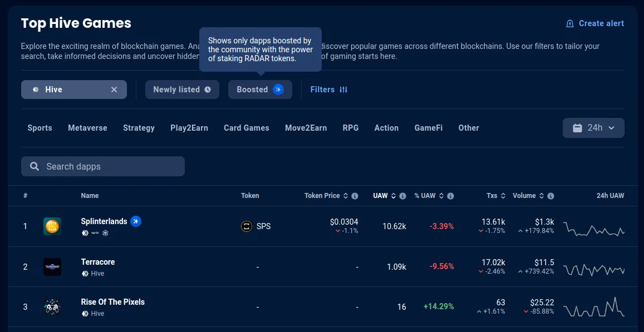Screen dimensions: 644x332
Task: Select the Move2Earn category
Action: 306,128
